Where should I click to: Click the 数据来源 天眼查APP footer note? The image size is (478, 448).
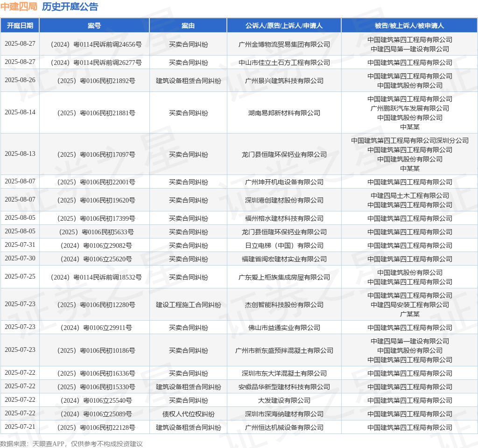point(71,444)
